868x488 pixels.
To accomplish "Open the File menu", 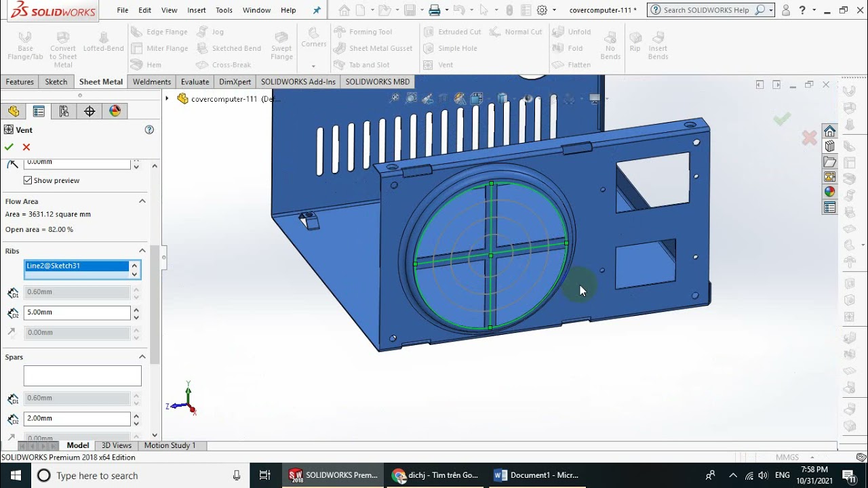I will [122, 10].
